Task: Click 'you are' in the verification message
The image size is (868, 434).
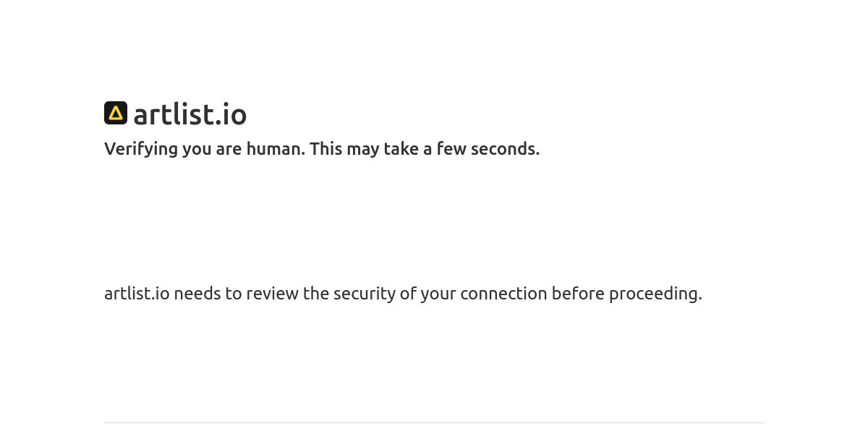Action: coord(212,149)
